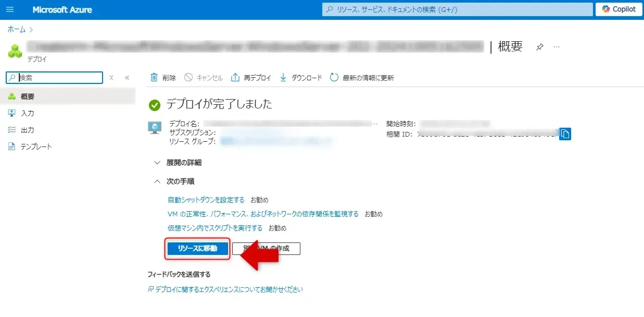Image resolution: width=644 pixels, height=317 pixels.
Task: Clear the sidebar search field
Action: coord(111,78)
